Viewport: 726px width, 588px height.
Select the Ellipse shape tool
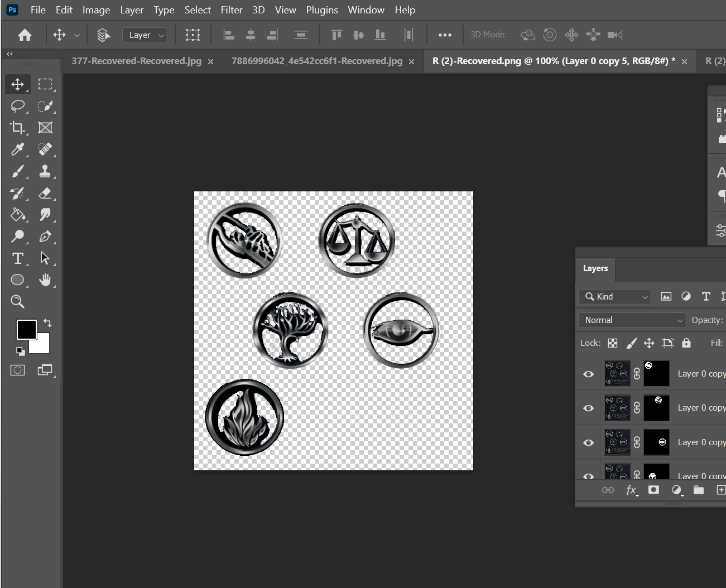tap(17, 280)
